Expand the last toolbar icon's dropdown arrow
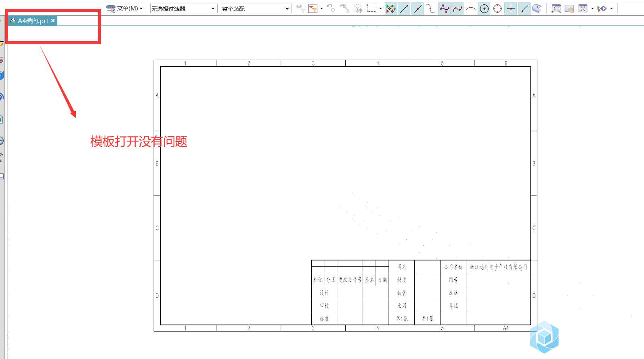This screenshot has width=644, height=359. click(x=611, y=8)
